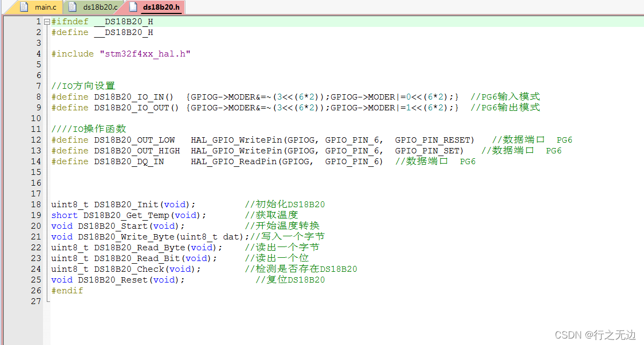Click the DS18B20_IO_OUT() macro name
The width and height of the screenshot is (644, 345).
click(137, 108)
